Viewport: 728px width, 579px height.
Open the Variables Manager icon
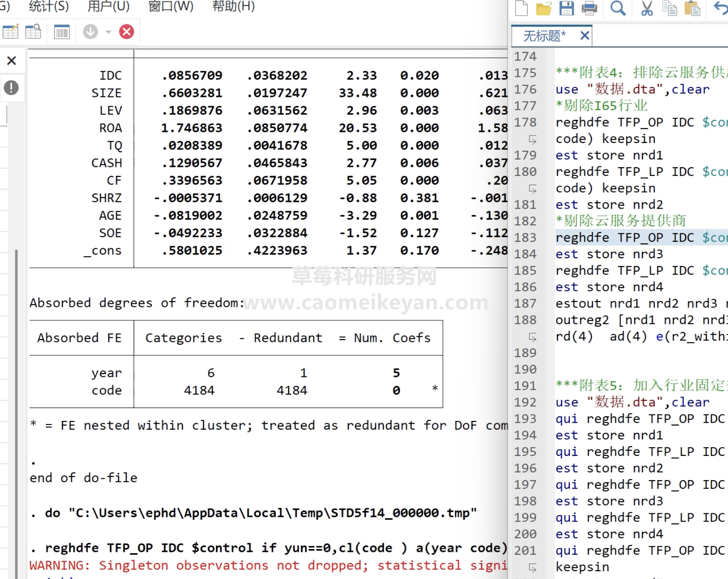point(62,32)
